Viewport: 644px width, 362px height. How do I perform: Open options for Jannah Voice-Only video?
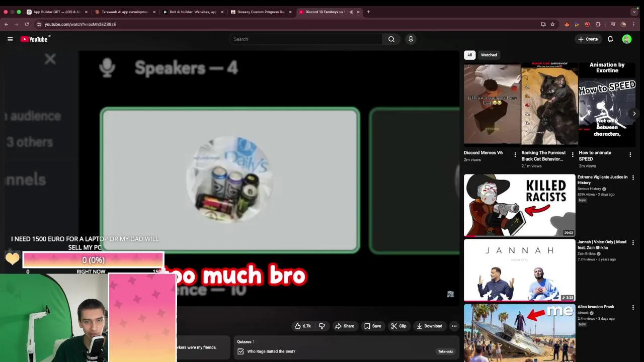point(633,242)
